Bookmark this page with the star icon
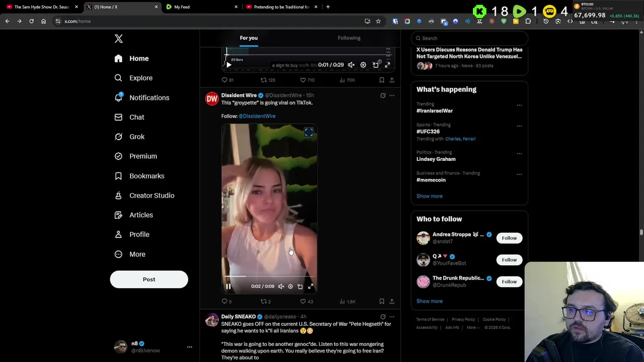644x362 pixels. tap(378, 21)
